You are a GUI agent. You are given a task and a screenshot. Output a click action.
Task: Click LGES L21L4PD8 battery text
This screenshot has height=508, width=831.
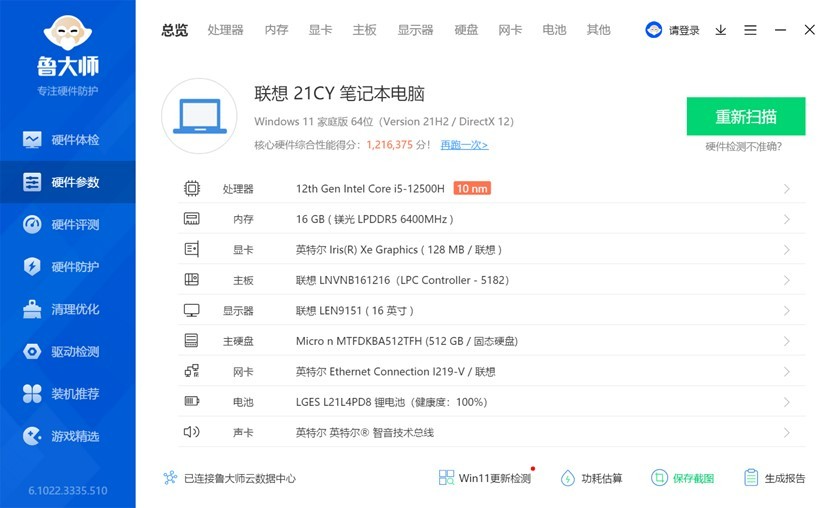(391, 402)
